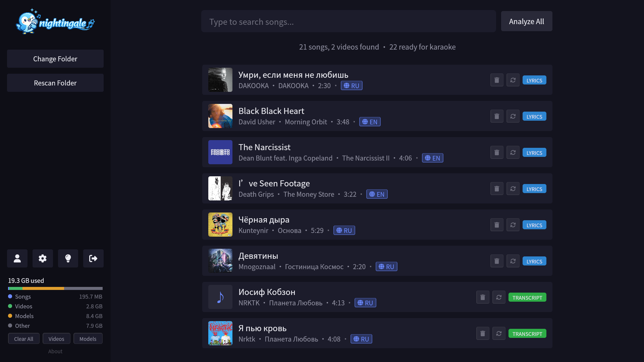644x362 pixels.
Task: Open the settings gear icon
Action: (43, 258)
